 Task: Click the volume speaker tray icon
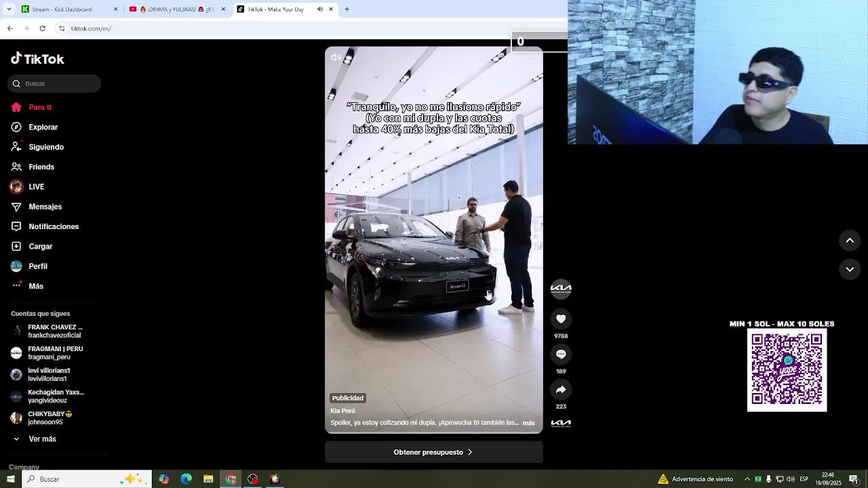tap(791, 479)
